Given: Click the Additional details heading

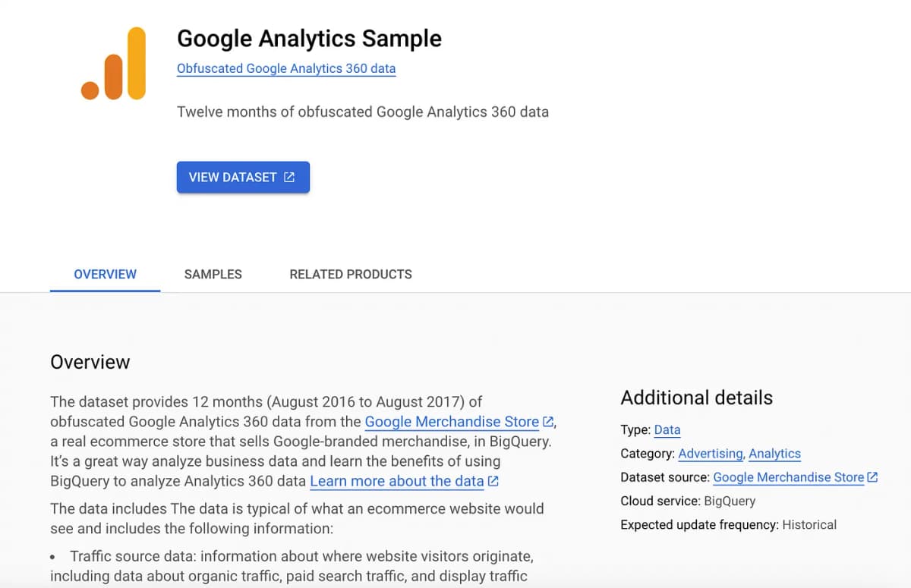Looking at the screenshot, I should [697, 398].
